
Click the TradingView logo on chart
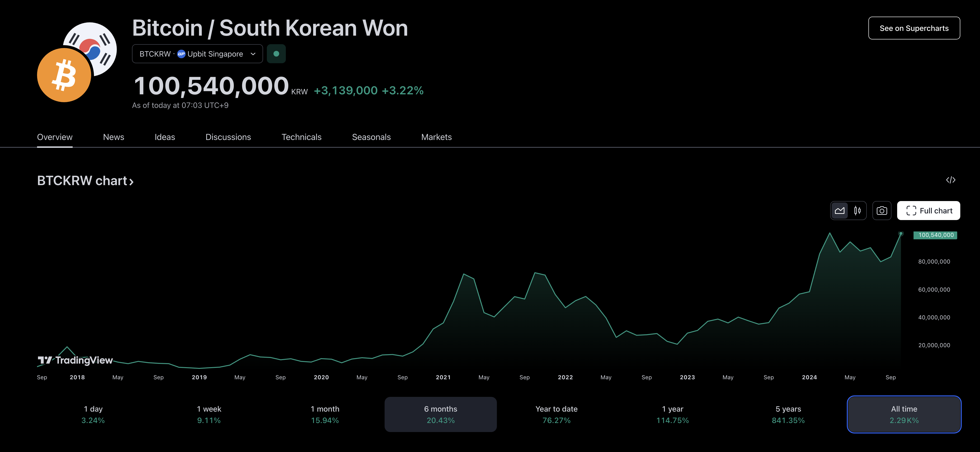[x=75, y=360]
